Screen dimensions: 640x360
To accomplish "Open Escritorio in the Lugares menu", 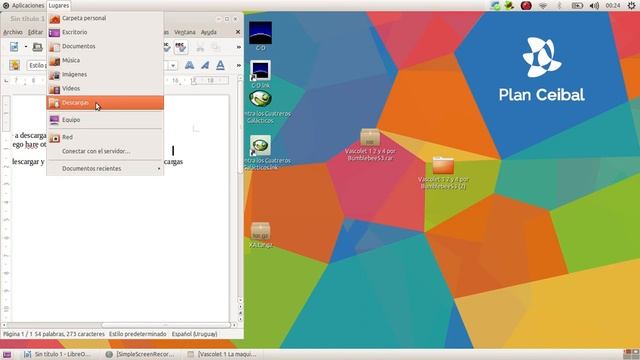I will (105, 32).
